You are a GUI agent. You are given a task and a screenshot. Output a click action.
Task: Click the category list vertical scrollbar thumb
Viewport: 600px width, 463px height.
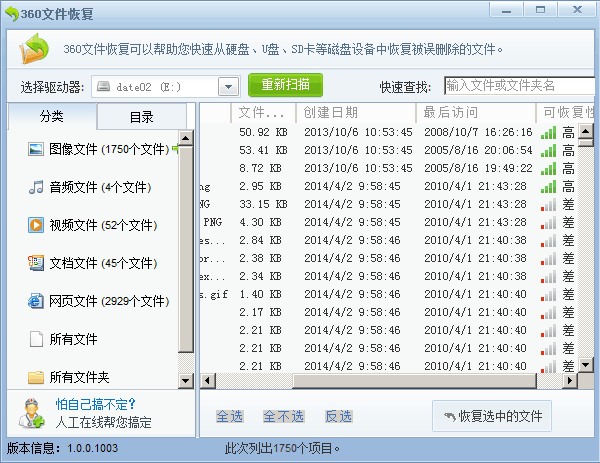click(x=186, y=249)
